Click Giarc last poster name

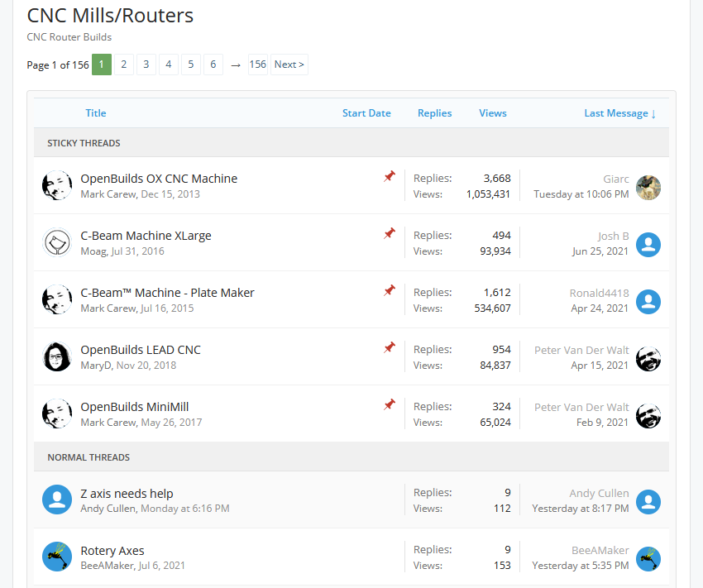(616, 179)
